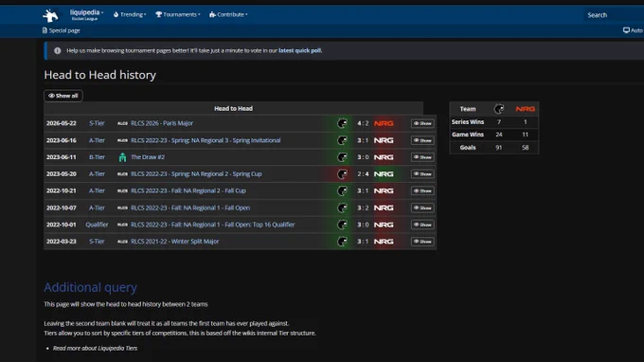
Task: Click B-Tier link in The Draw row
Action: [97, 157]
